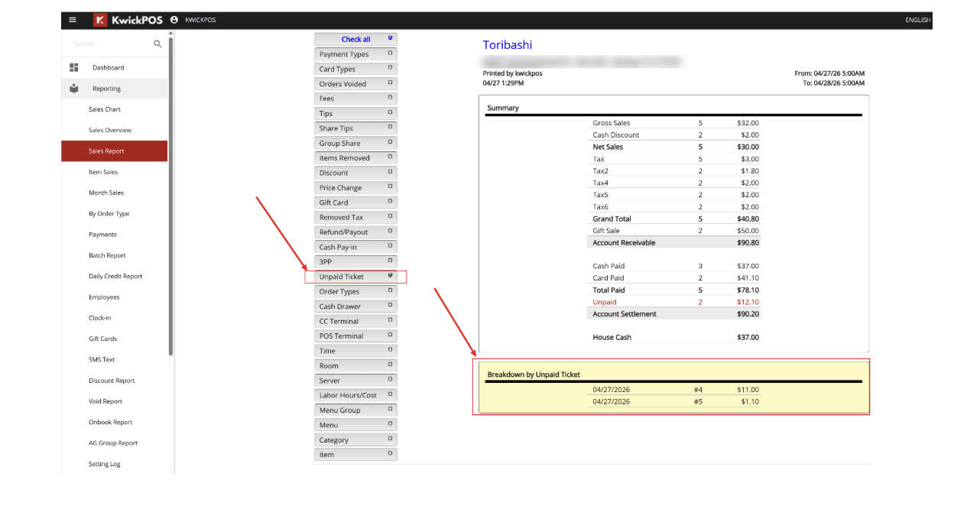Open the hamburger menu icon
The image size is (980, 509).
tap(73, 20)
